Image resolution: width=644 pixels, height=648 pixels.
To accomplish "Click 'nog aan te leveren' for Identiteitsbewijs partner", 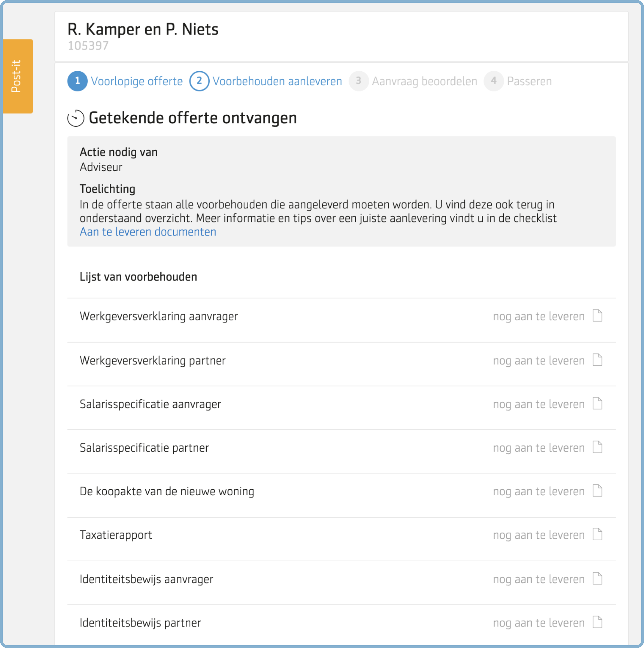I will (x=539, y=623).
